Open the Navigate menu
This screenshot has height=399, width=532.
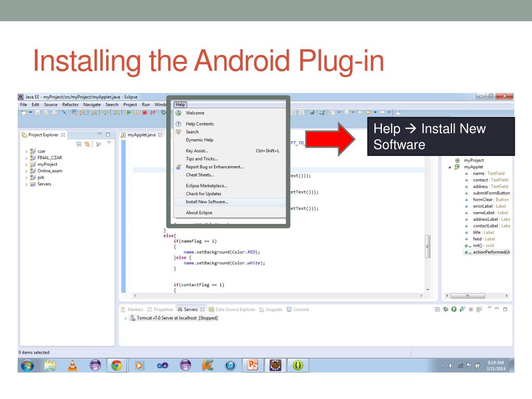pos(92,104)
